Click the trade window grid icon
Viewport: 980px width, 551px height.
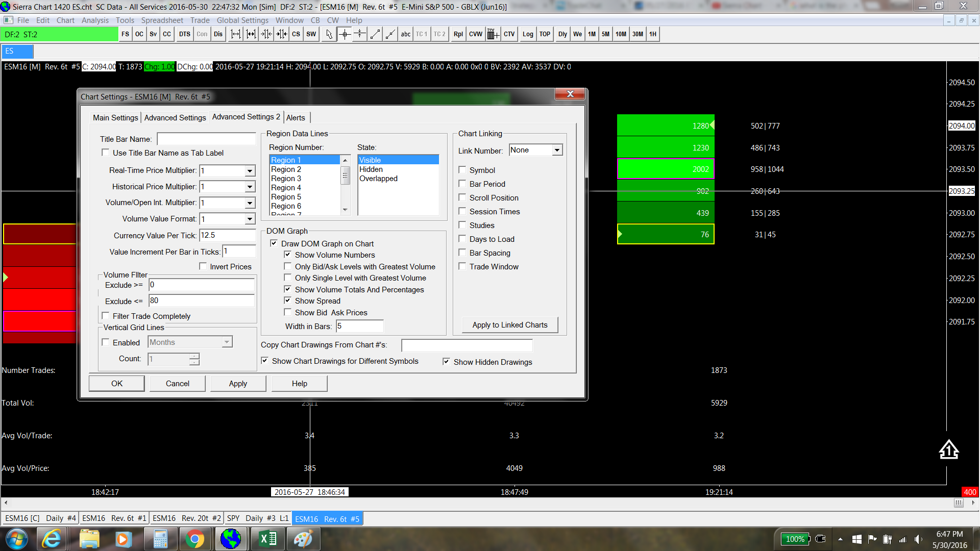coord(492,34)
